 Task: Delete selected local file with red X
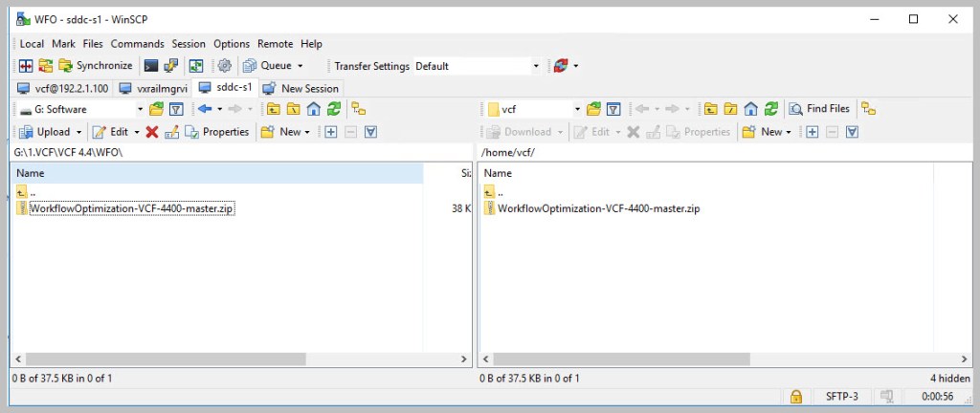152,132
